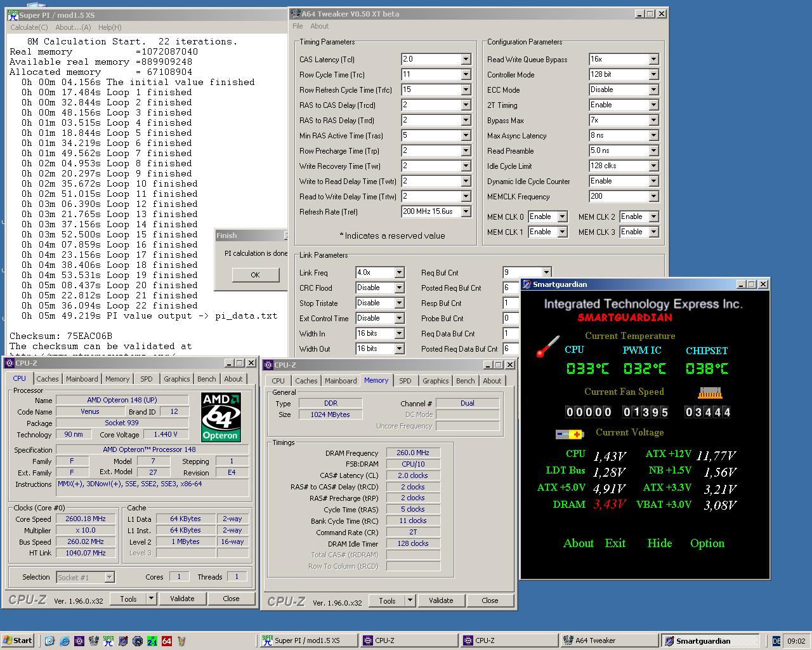The width and height of the screenshot is (812, 650).
Task: Click the Core Speed 2600.18 MHz field
Action: tap(86, 519)
